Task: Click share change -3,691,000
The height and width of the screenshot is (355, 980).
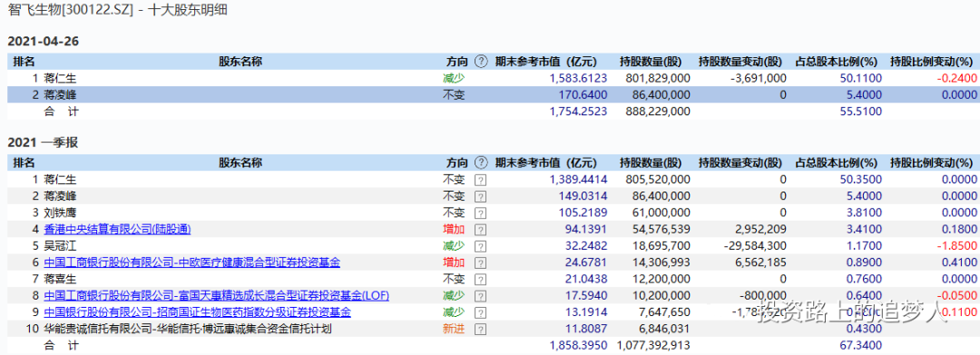Action: pyautogui.click(x=758, y=79)
